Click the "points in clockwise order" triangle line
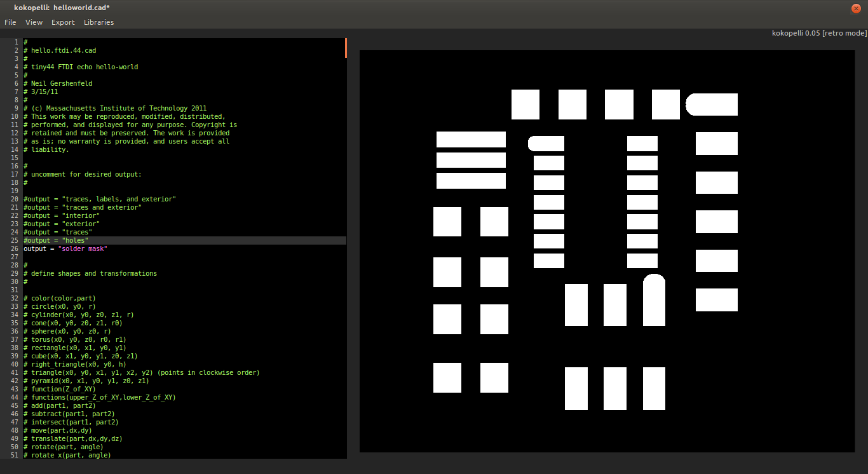This screenshot has width=868, height=474. (x=142, y=372)
